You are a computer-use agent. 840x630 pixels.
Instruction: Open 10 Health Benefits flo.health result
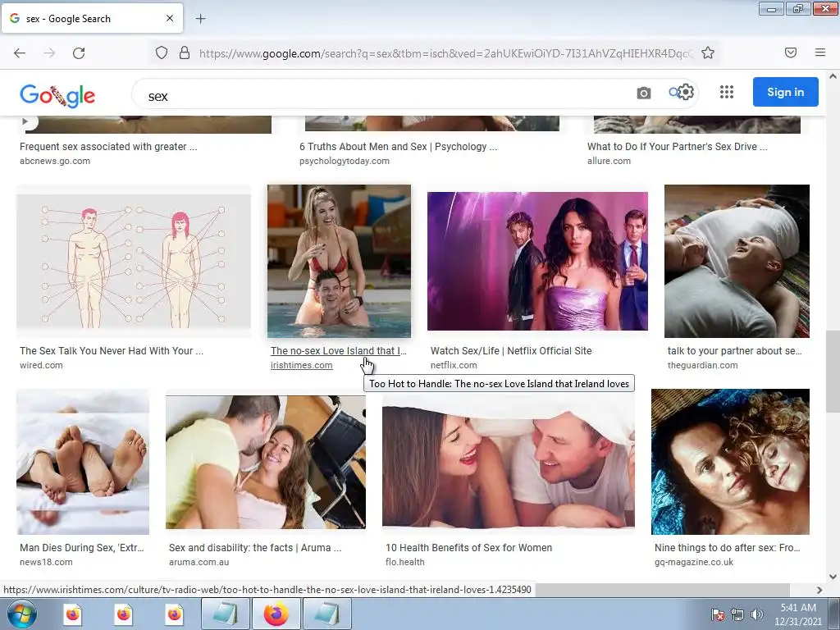tap(468, 548)
